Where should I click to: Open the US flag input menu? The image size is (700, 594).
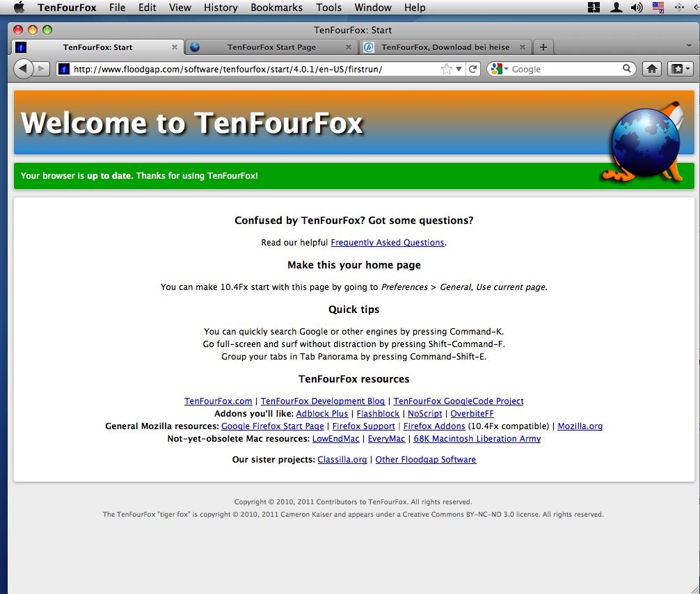coord(658,7)
